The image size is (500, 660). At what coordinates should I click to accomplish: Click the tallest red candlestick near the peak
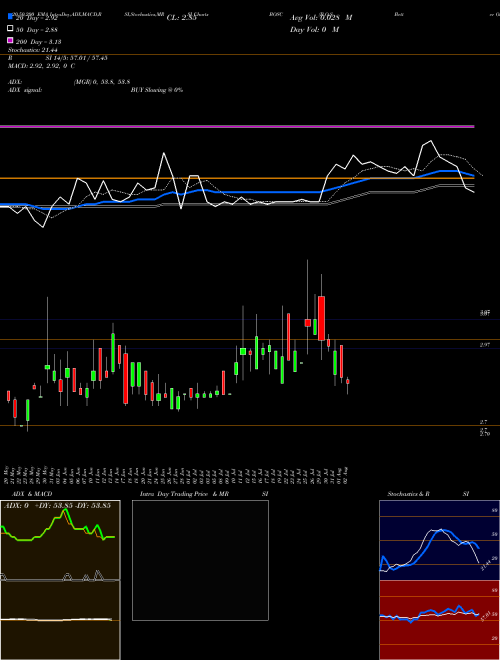(x=322, y=318)
